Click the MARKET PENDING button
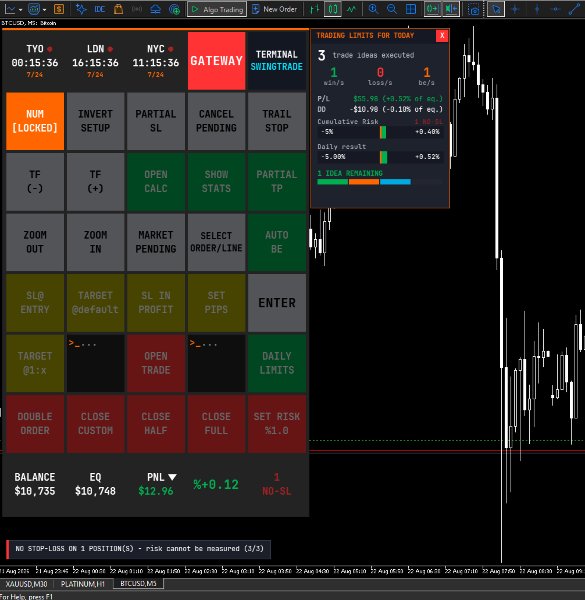Viewport: 585px width, 600px height. coord(156,242)
